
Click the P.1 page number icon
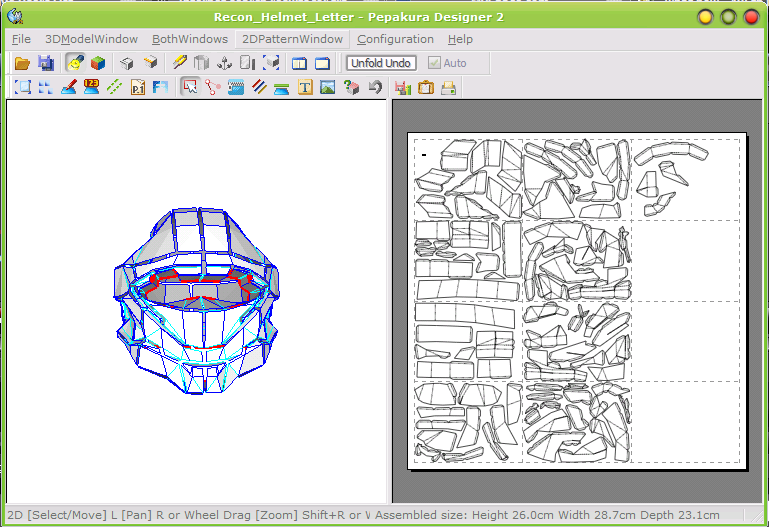pyautogui.click(x=138, y=87)
